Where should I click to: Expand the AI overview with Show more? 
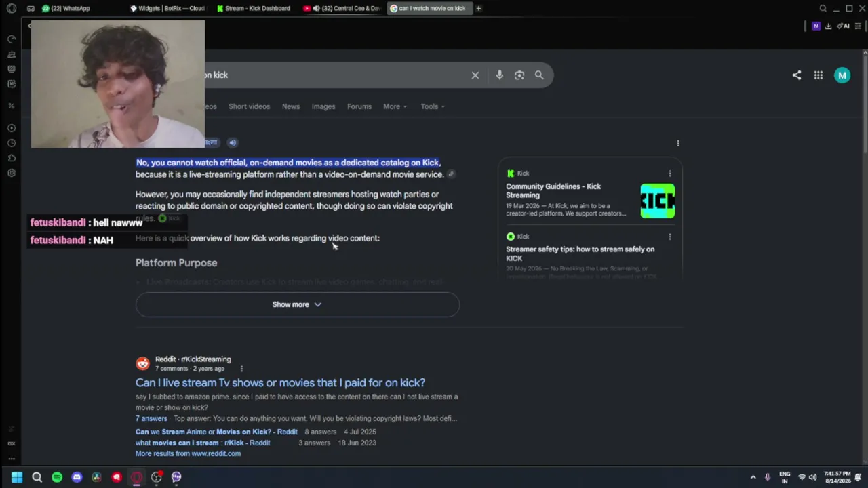(297, 305)
